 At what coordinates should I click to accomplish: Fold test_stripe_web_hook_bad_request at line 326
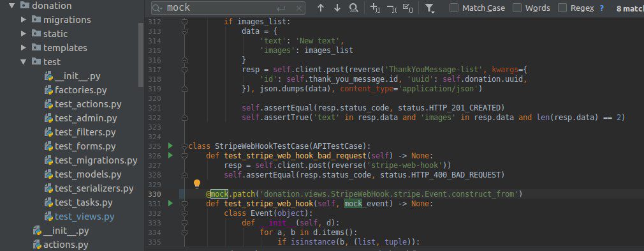(x=184, y=156)
